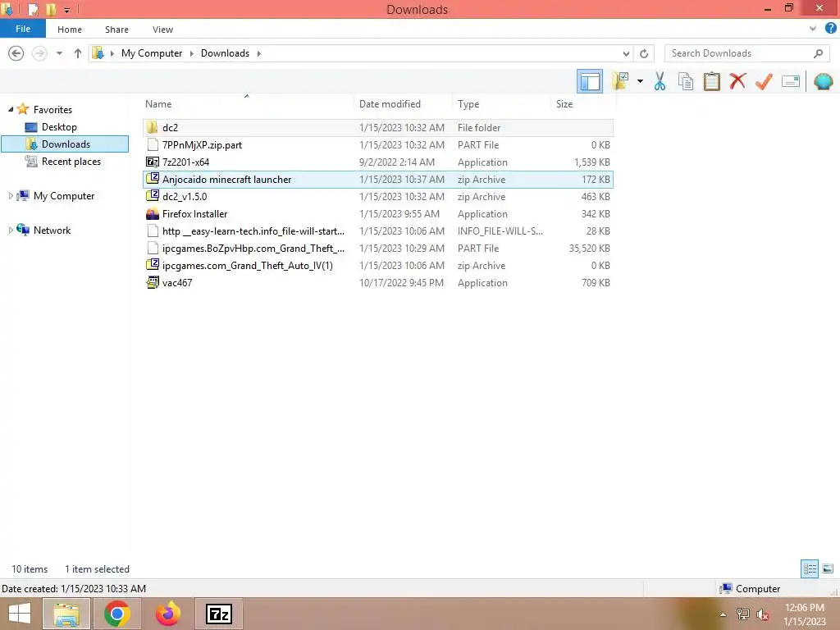Open the folder options dropdown arrow

pos(640,81)
